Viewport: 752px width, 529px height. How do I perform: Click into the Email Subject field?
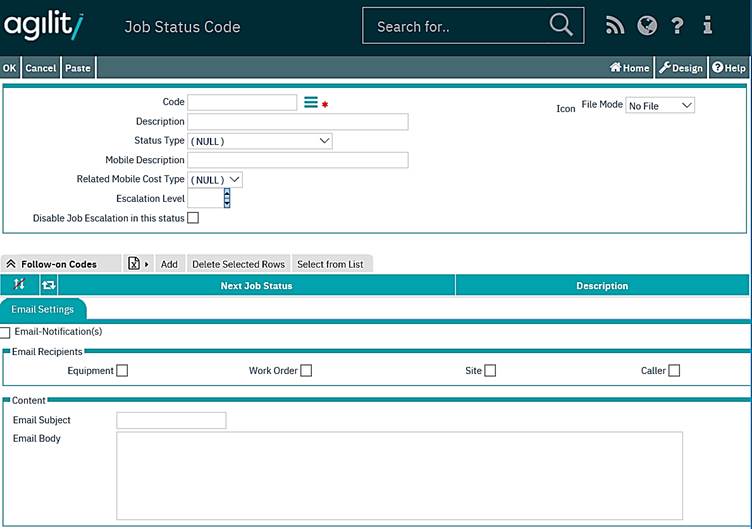coord(171,420)
